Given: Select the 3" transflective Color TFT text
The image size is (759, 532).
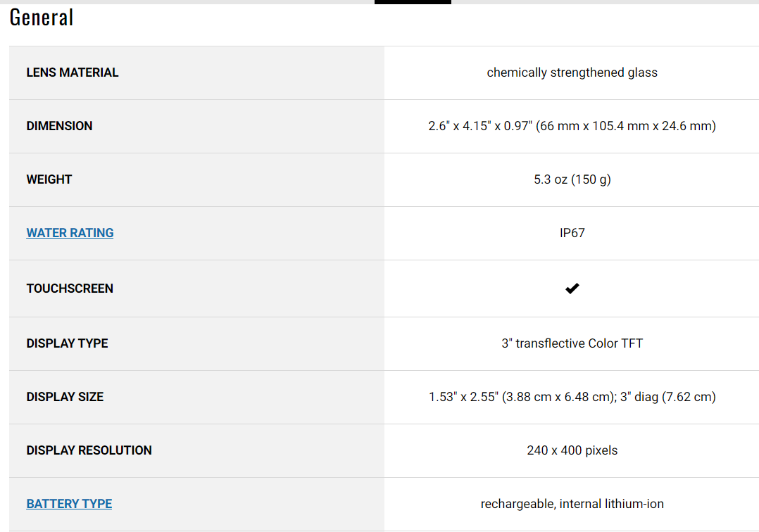Looking at the screenshot, I should tap(572, 343).
